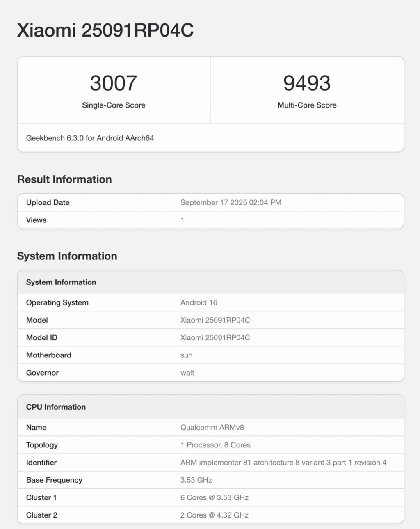Click the large System Information section heading
The height and width of the screenshot is (529, 420).
pyautogui.click(x=67, y=256)
